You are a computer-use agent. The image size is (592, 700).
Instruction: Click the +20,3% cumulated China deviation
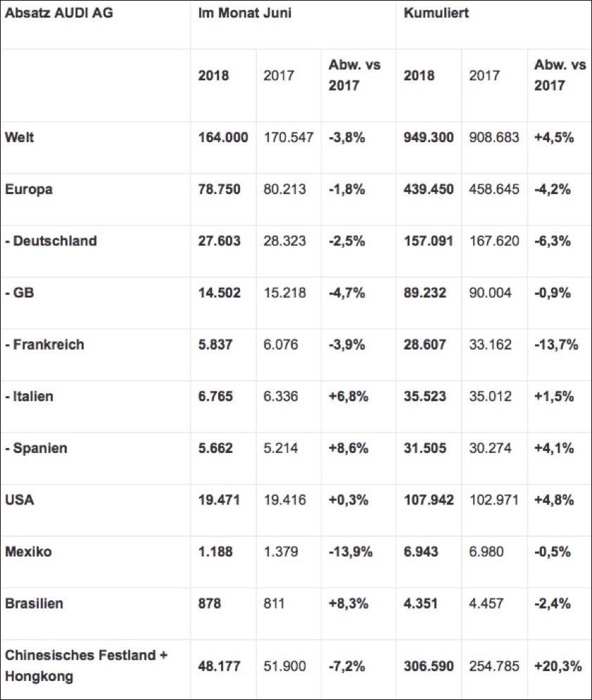click(558, 666)
